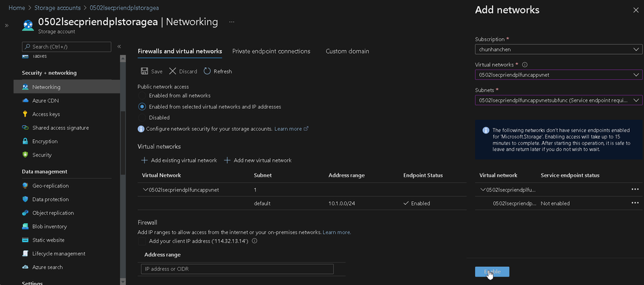This screenshot has height=285, width=644.
Task: Collapse virtual network row in Add networks panel
Action: coord(483,190)
